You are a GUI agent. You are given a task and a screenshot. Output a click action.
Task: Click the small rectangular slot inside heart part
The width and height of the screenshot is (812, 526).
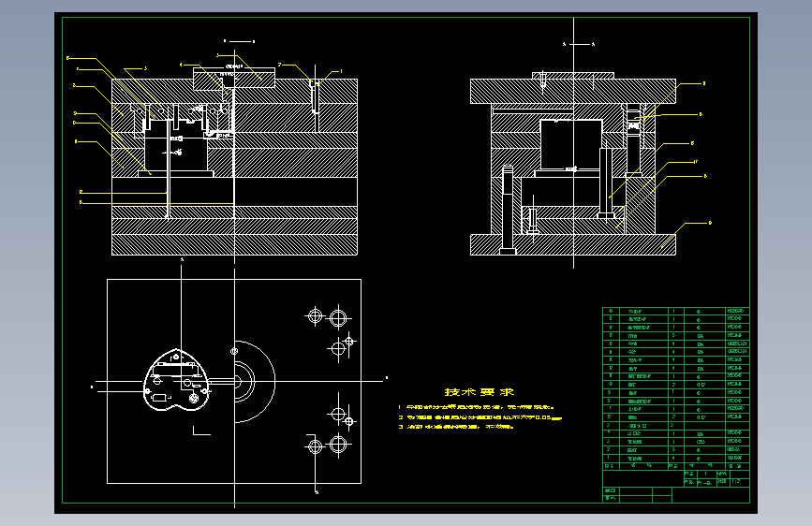pos(160,398)
